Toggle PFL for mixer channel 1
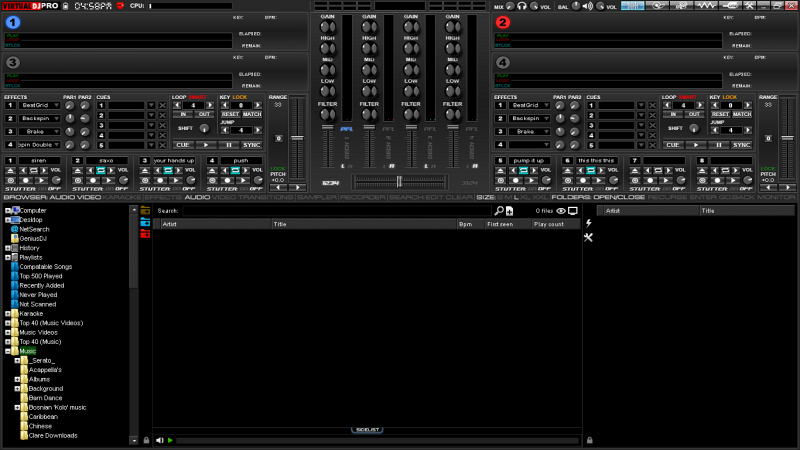The height and width of the screenshot is (450, 800). click(346, 129)
